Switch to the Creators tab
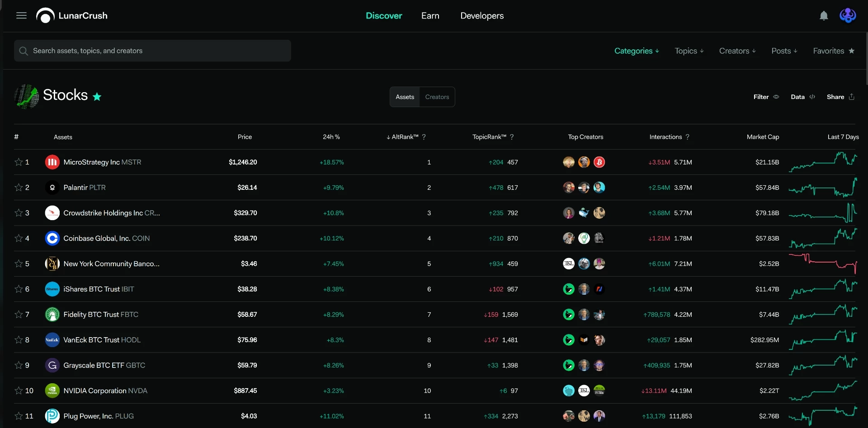Screen dimensions: 868x428 pyautogui.click(x=437, y=97)
